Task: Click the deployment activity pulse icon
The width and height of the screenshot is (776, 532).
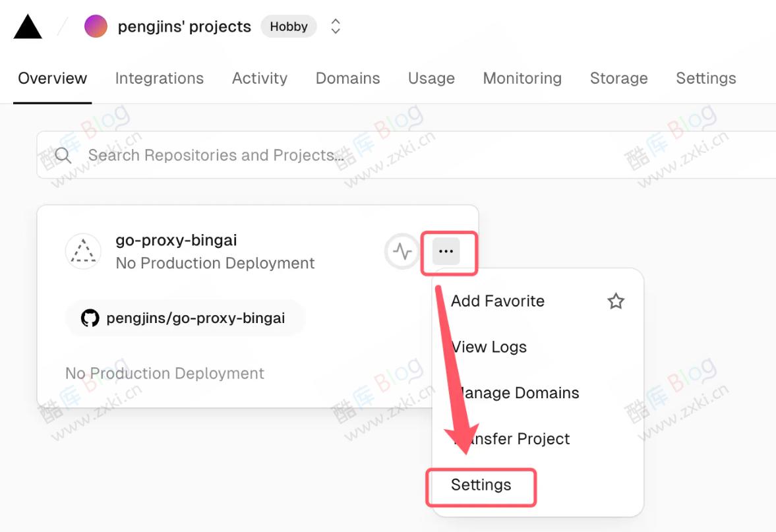Action: click(x=402, y=251)
